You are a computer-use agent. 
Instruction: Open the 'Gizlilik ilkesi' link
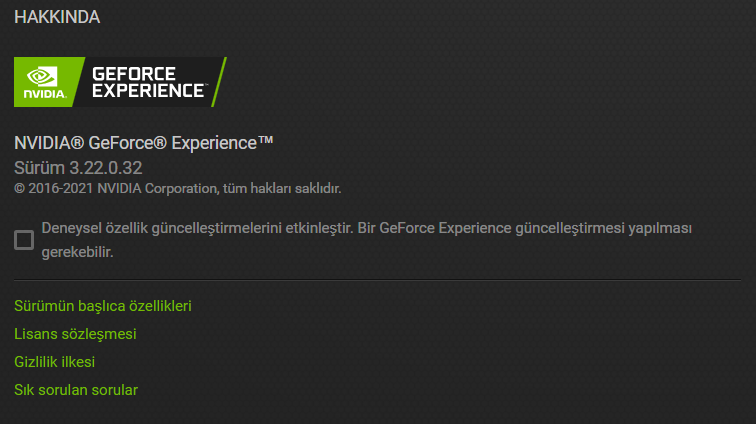[54, 361]
